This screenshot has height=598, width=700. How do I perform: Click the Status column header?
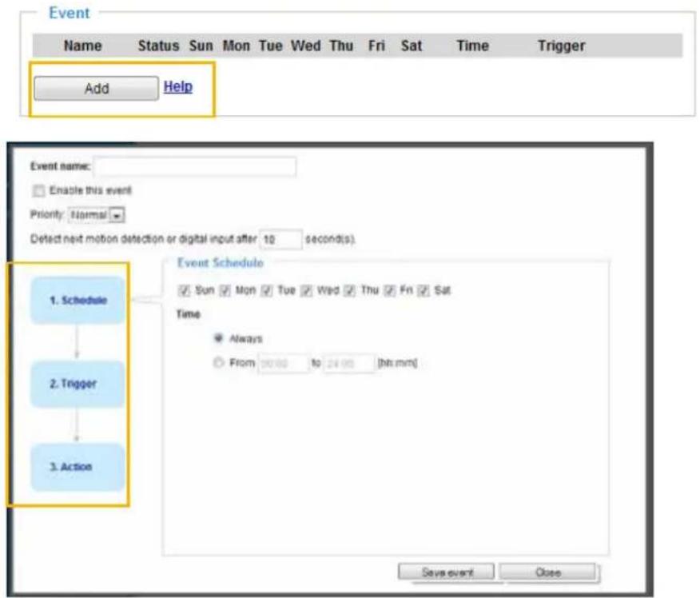(x=158, y=46)
